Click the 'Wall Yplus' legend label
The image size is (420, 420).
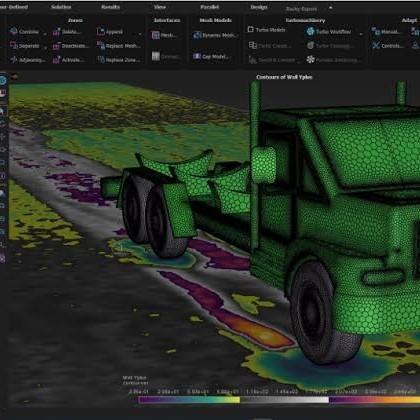pyautogui.click(x=134, y=378)
